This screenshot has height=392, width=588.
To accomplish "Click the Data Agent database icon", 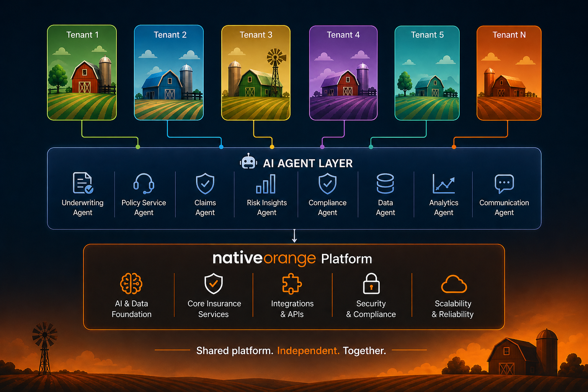I will coord(385,183).
